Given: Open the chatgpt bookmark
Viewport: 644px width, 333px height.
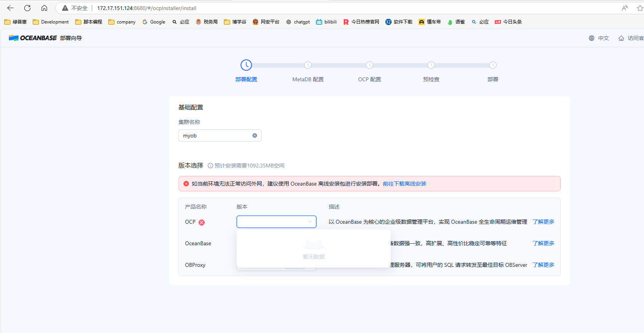Looking at the screenshot, I should (x=298, y=22).
